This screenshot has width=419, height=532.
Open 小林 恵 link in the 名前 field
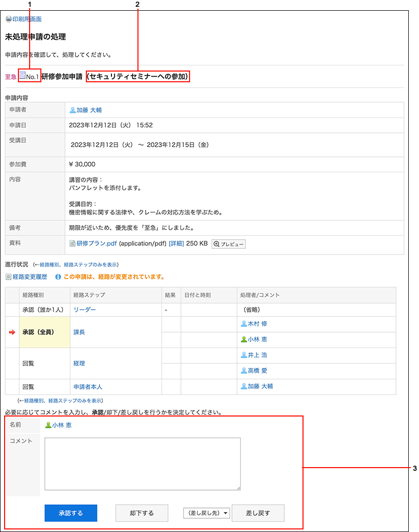pyautogui.click(x=62, y=425)
